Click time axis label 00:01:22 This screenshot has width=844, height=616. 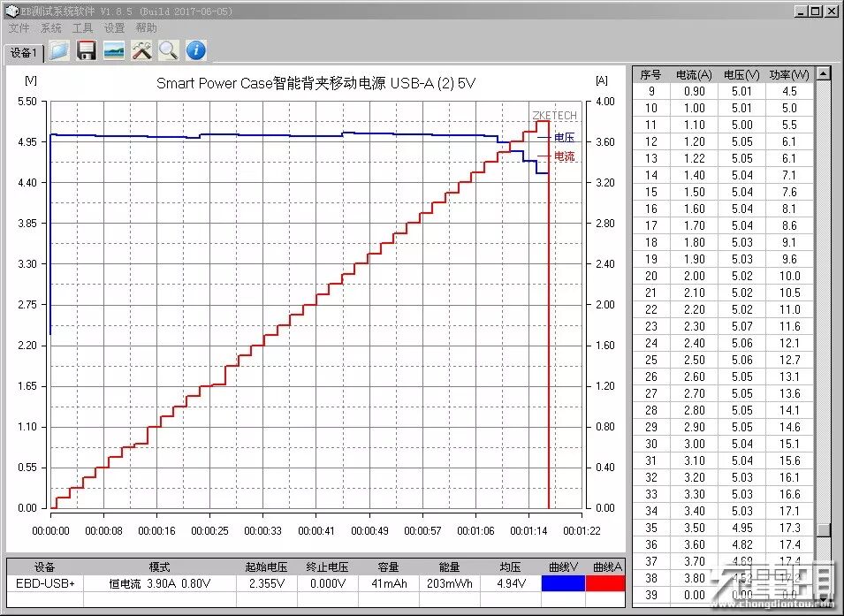pos(582,531)
